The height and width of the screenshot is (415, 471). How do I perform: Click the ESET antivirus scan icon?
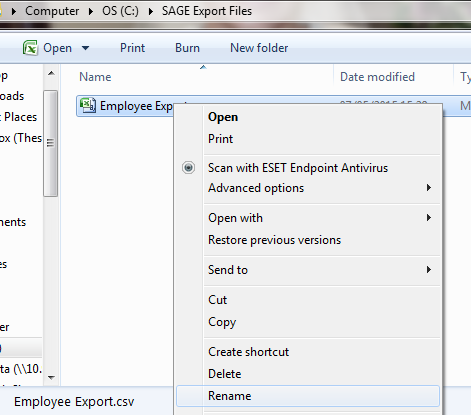coord(188,167)
